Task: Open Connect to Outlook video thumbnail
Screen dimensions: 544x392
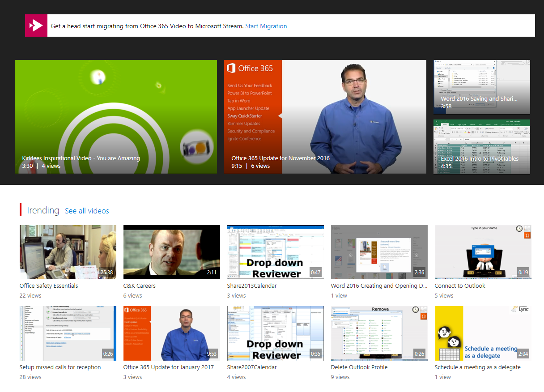Action: click(483, 252)
